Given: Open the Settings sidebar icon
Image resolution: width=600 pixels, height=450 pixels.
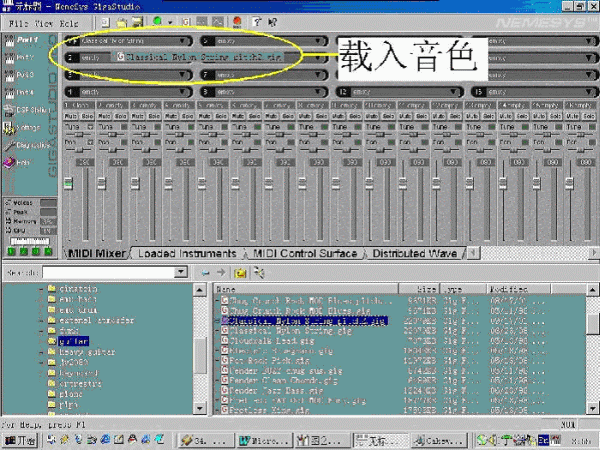Looking at the screenshot, I should (x=9, y=128).
